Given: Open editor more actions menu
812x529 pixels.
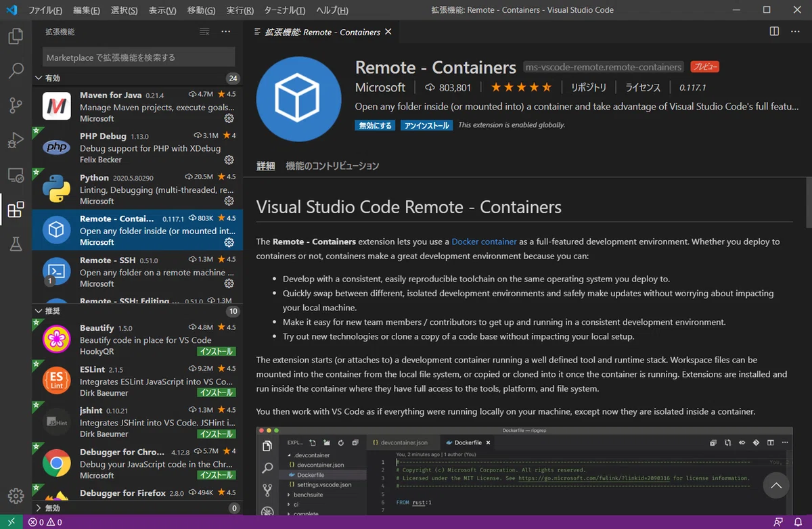Looking at the screenshot, I should coord(796,32).
